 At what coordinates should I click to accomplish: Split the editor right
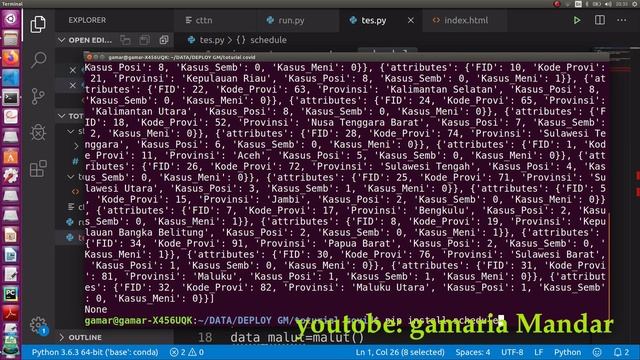click(x=599, y=20)
